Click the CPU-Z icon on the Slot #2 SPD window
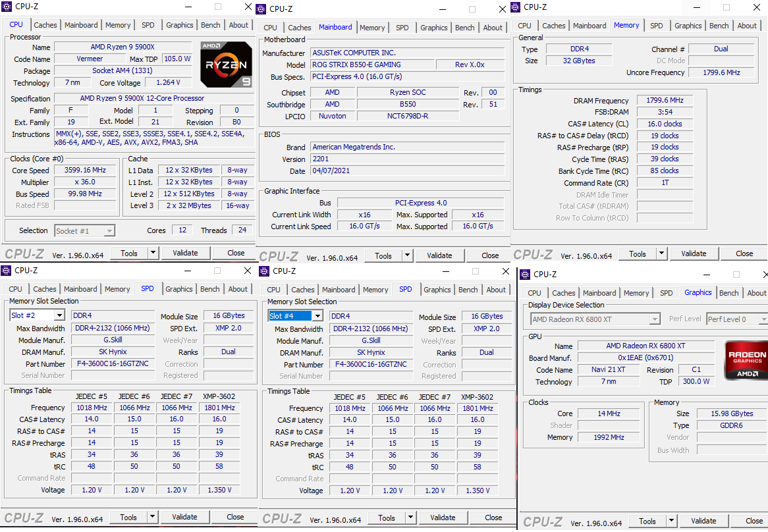 [7, 270]
